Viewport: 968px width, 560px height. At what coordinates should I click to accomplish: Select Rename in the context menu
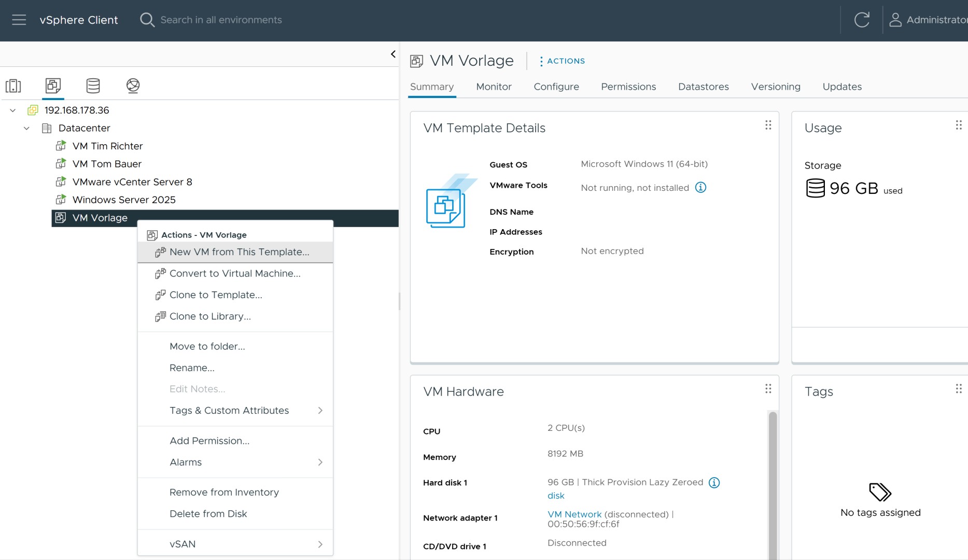pyautogui.click(x=235, y=368)
